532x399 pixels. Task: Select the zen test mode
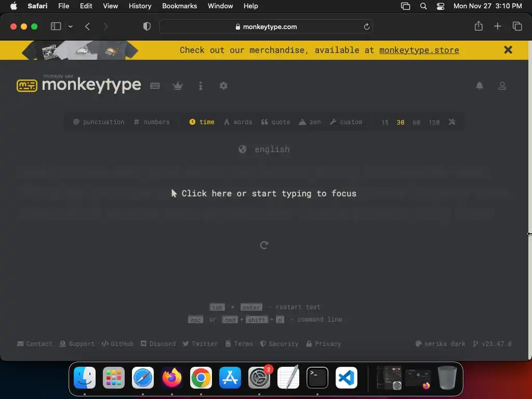(x=310, y=122)
